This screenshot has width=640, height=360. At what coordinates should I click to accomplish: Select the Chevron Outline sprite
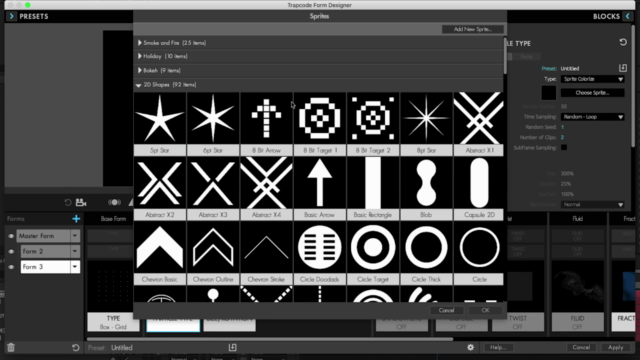(213, 253)
